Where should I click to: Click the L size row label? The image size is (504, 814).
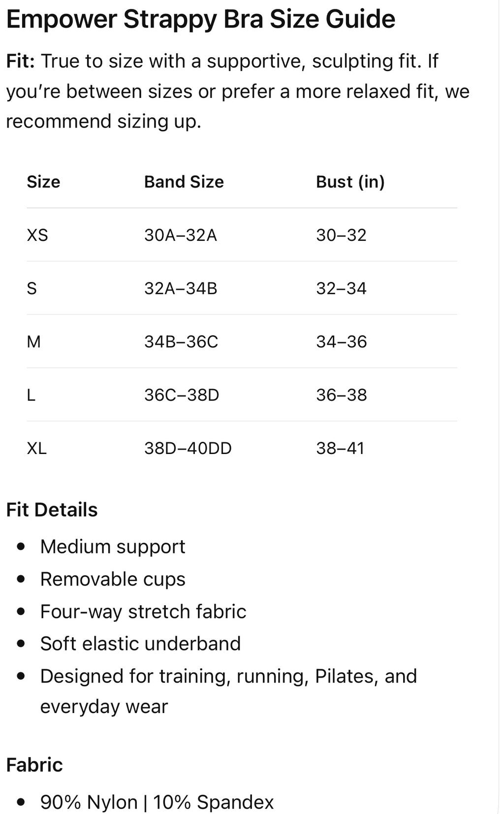pyautogui.click(x=31, y=394)
